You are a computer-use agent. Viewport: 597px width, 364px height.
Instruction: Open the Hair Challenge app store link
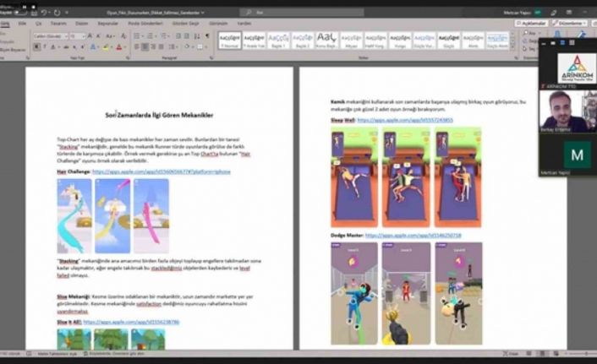[161, 172]
